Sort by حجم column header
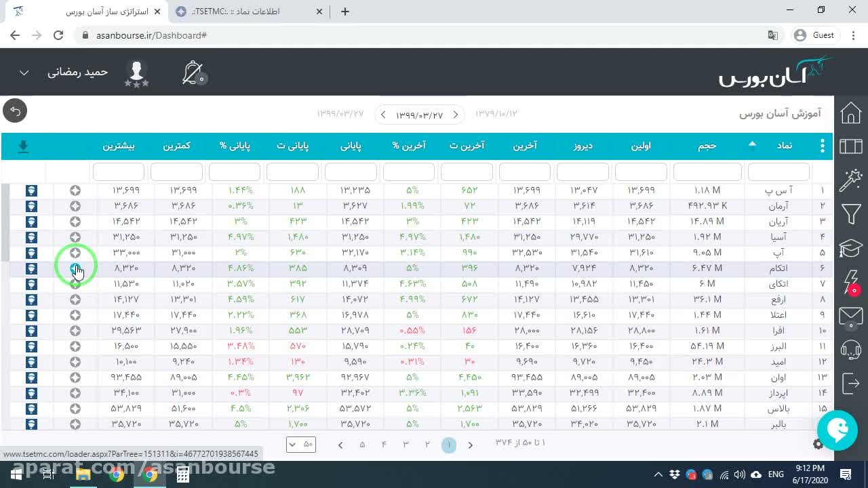 [x=707, y=146]
